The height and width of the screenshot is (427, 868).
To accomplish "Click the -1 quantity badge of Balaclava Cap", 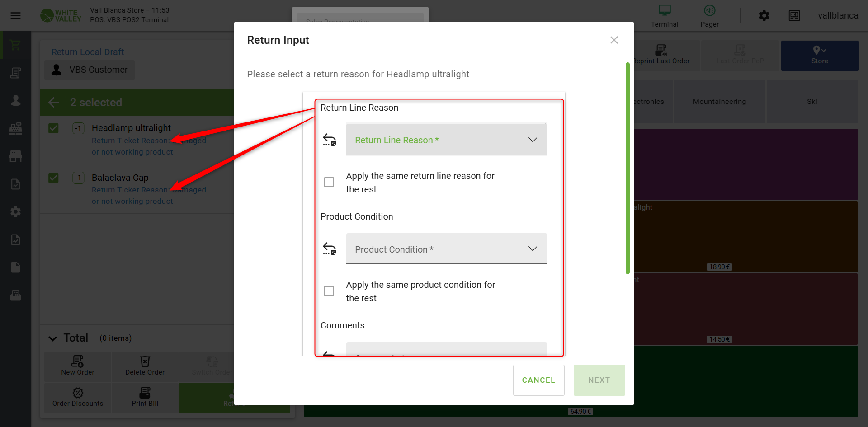I will tap(79, 178).
